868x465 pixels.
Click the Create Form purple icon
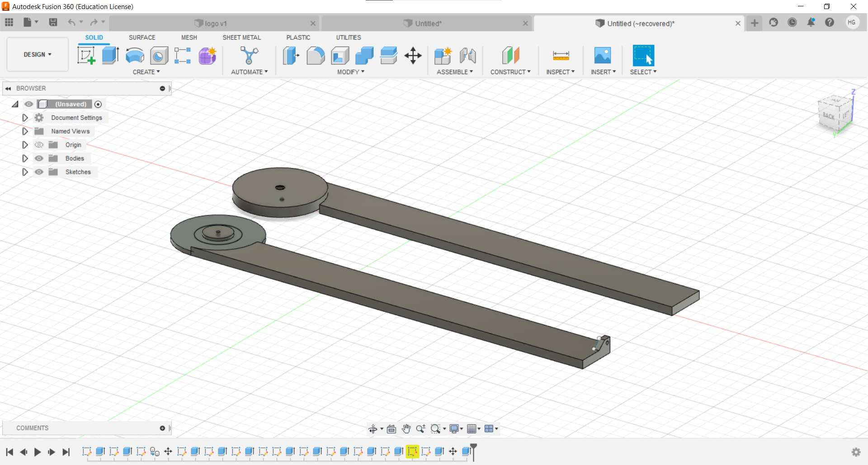208,56
